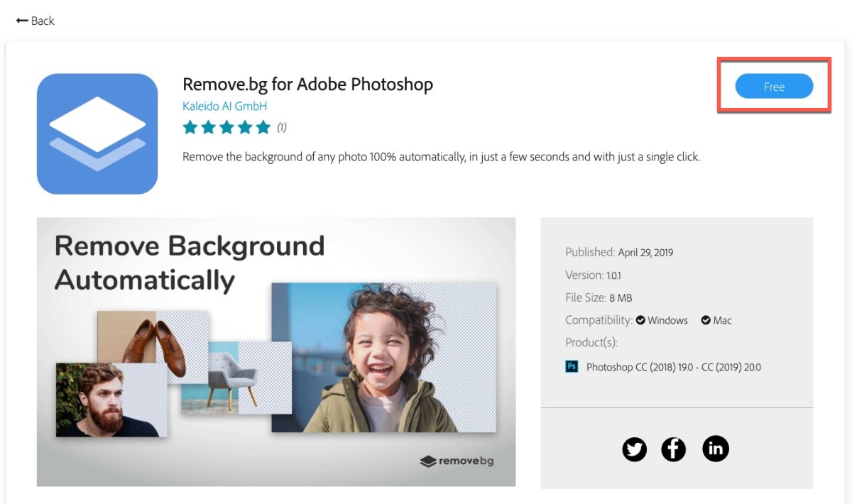The image size is (852, 504).
Task: Open the Kaleido AI GmbH publisher link
Action: click(x=224, y=106)
